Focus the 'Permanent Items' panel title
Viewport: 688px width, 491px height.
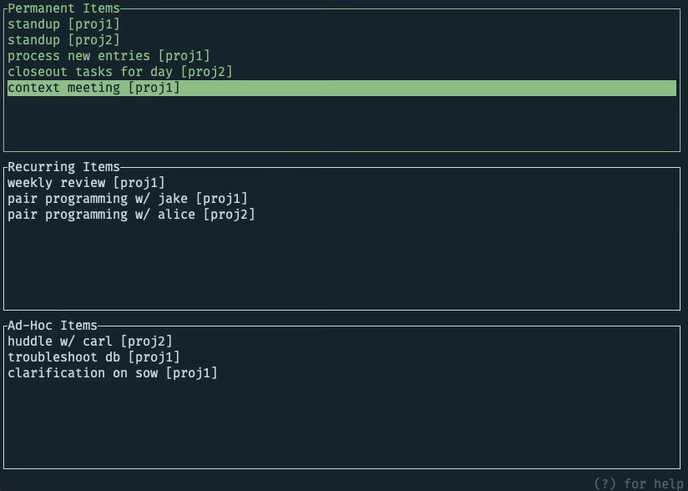(63, 9)
